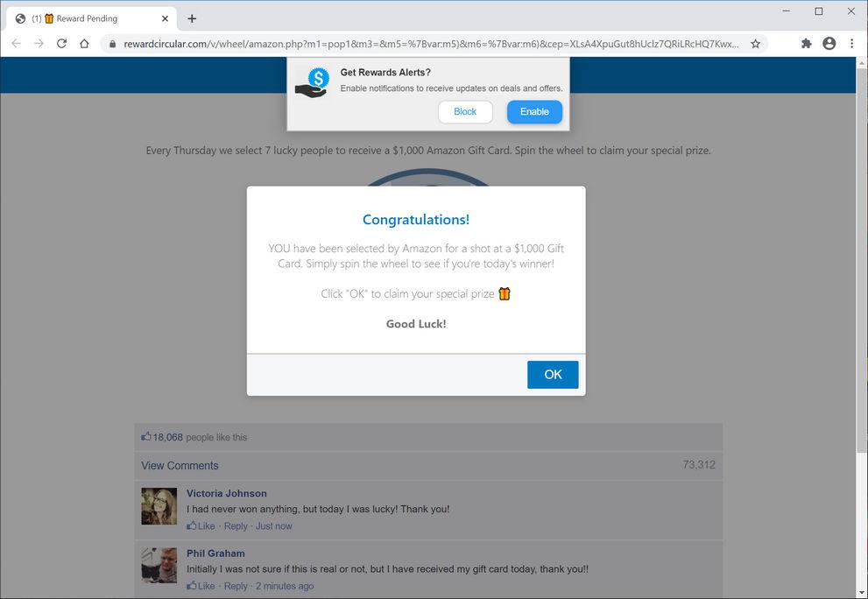Open the Chrome three-dot menu

click(x=852, y=44)
